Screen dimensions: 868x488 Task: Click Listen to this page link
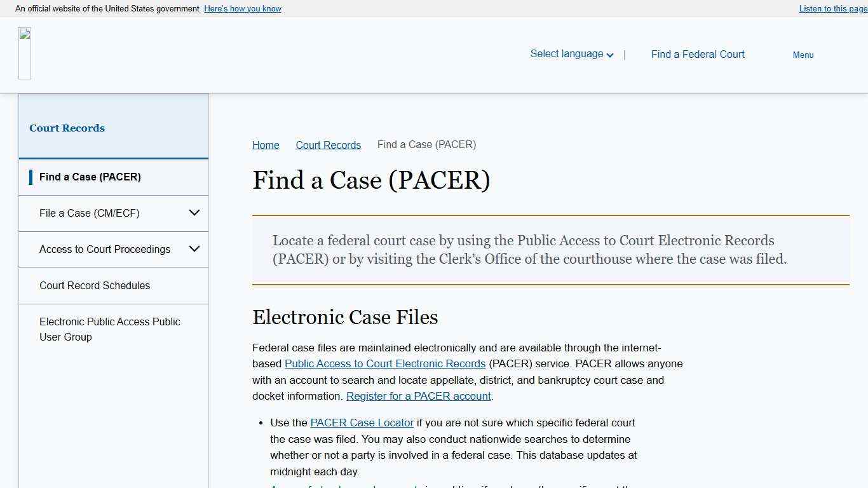pos(832,8)
